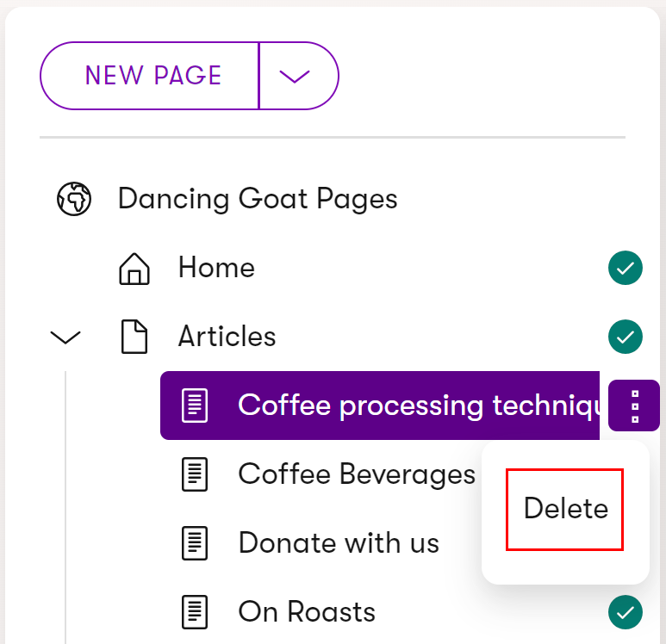Select the Home page in tree
This screenshot has height=644, width=666.
pos(216,268)
